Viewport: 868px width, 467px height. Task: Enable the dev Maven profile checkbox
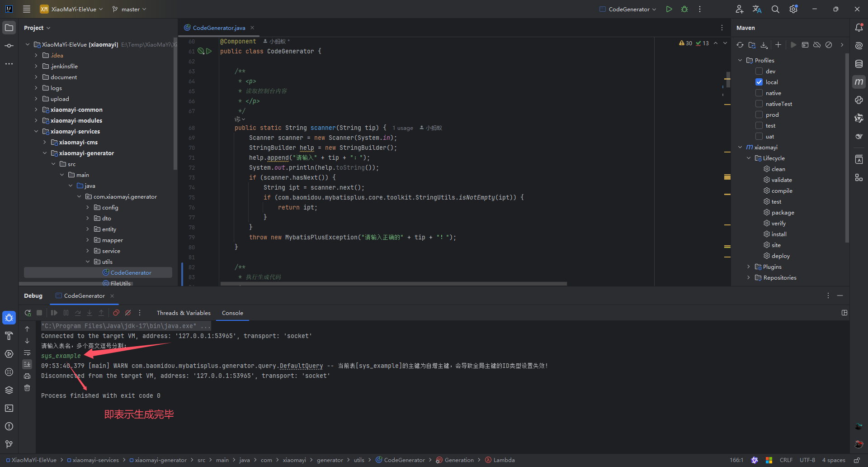click(759, 71)
